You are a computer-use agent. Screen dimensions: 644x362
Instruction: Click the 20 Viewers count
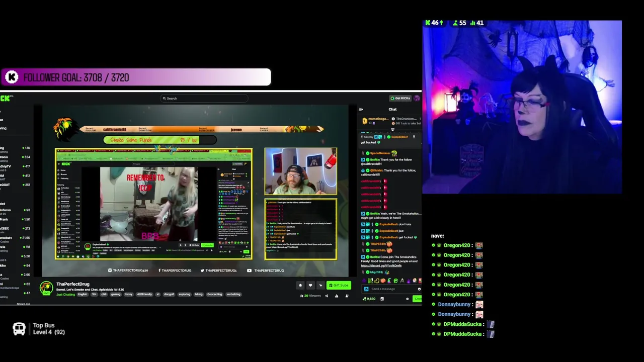[x=310, y=296]
